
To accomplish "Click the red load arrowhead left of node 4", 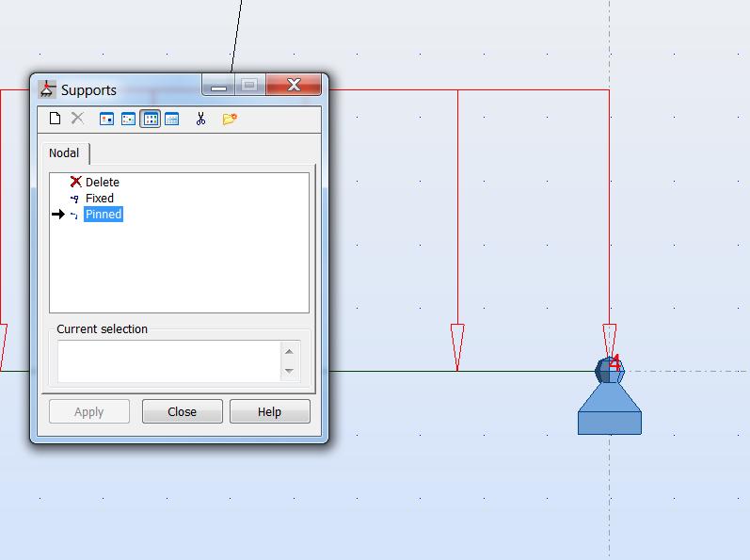I will (x=457, y=347).
